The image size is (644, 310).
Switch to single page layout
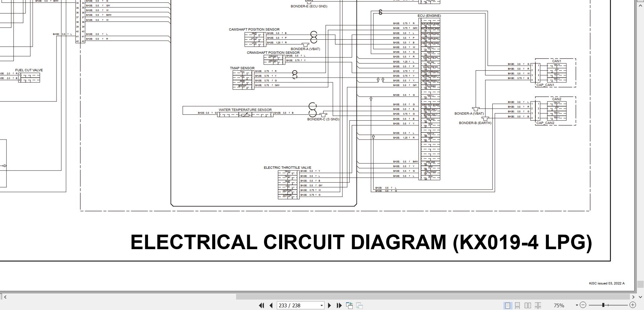click(x=507, y=305)
